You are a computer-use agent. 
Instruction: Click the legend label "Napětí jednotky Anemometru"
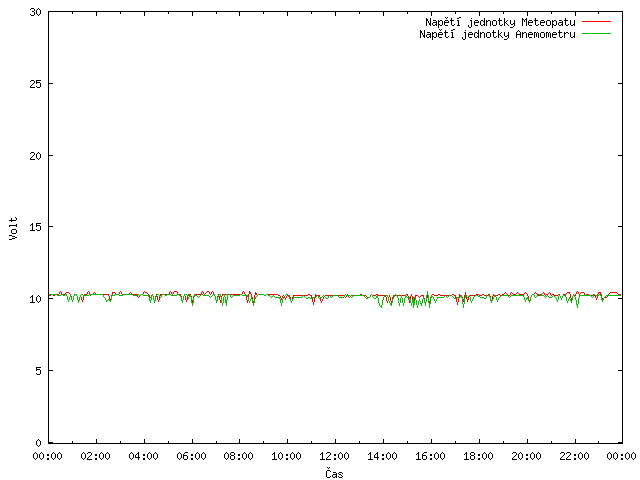(x=497, y=34)
